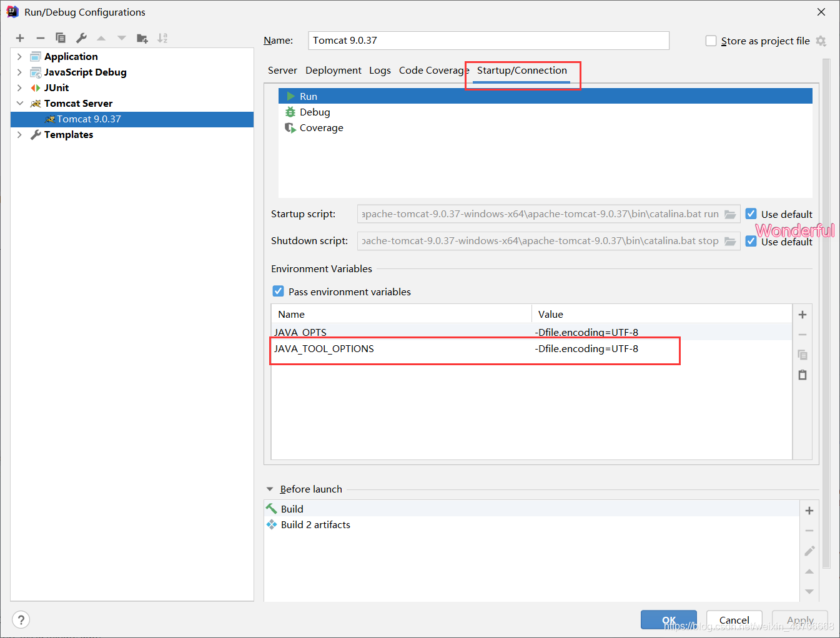Click the Value column header

(x=662, y=314)
